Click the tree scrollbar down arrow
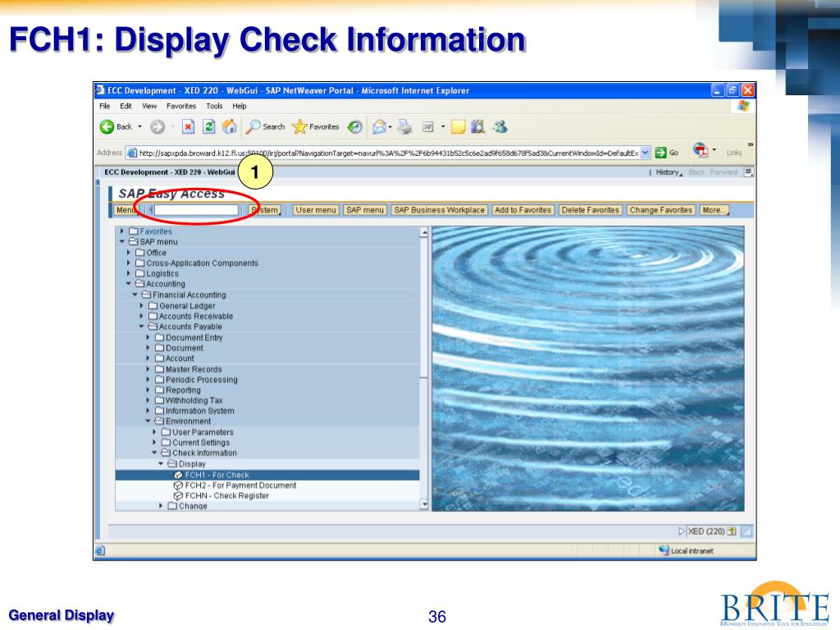 pos(424,504)
